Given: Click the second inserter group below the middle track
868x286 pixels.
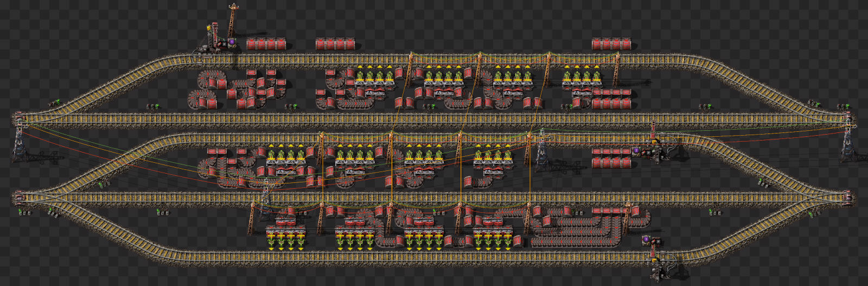Looking at the screenshot, I should [x=355, y=156].
